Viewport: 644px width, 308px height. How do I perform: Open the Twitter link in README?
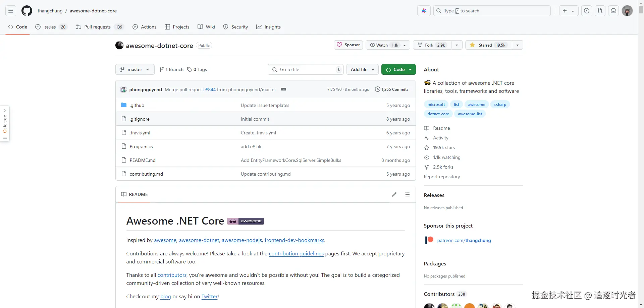click(x=210, y=297)
